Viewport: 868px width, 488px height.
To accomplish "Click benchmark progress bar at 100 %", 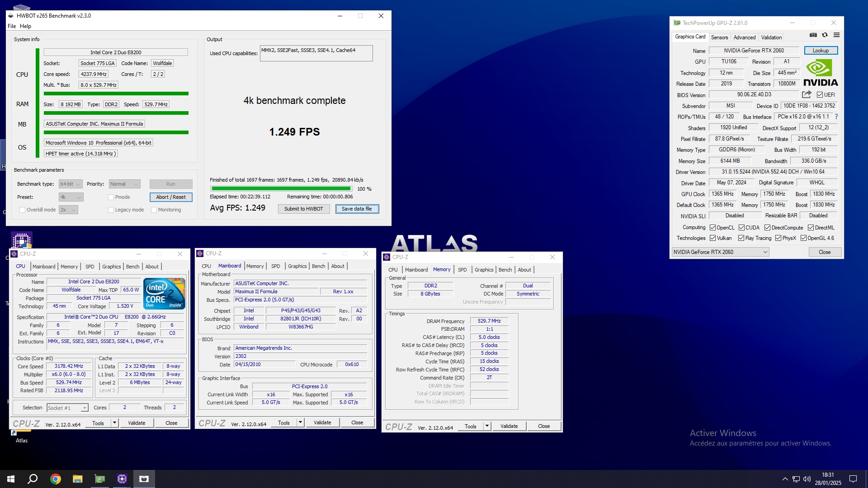I will point(281,189).
